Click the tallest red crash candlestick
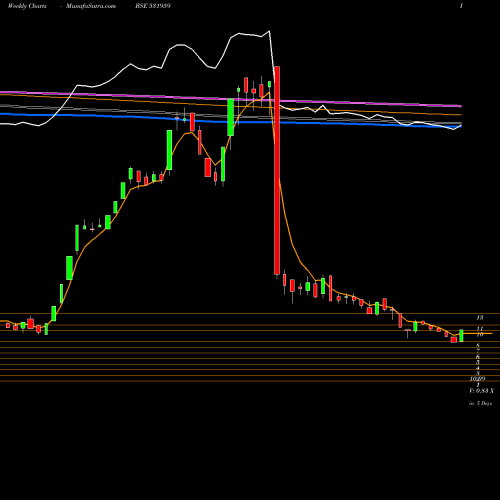This screenshot has width=500, height=500. pos(277,170)
